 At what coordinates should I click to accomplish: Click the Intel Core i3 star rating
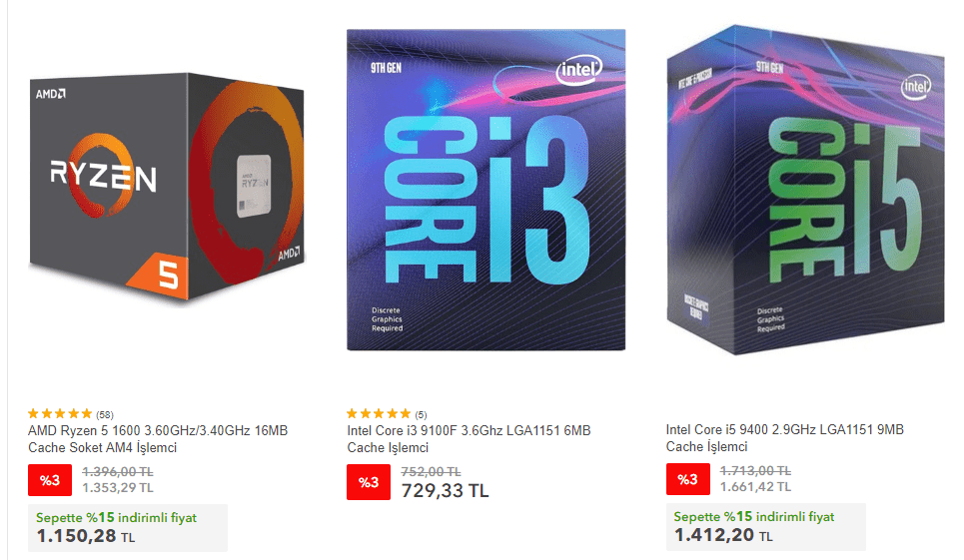click(379, 413)
